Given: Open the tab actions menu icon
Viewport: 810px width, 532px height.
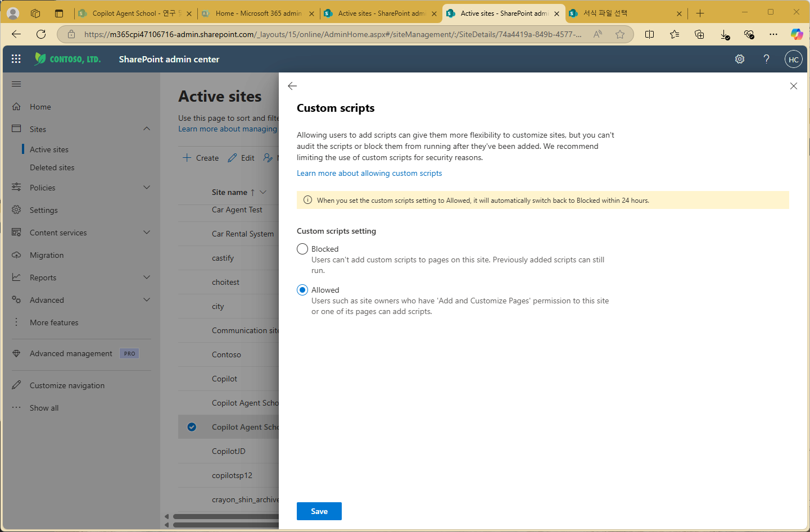Looking at the screenshot, I should 59,13.
